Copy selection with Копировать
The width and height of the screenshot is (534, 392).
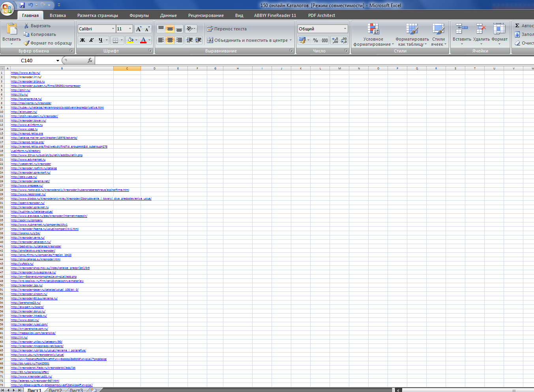(39, 34)
